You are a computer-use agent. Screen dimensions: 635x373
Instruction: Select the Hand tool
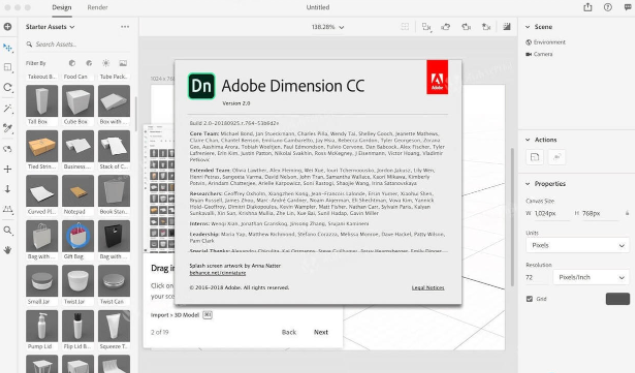coord(8,250)
